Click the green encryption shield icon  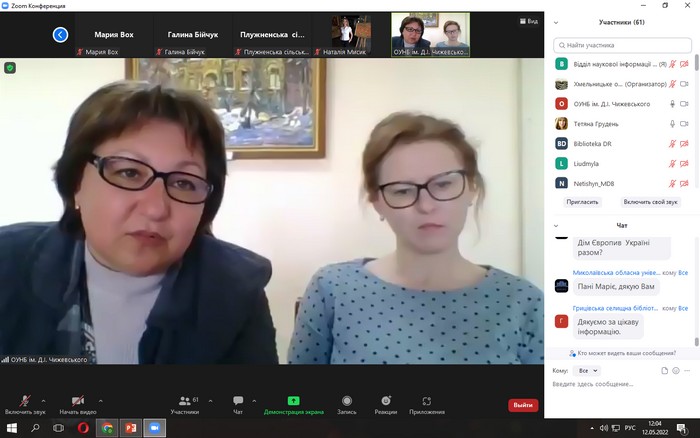[x=10, y=68]
